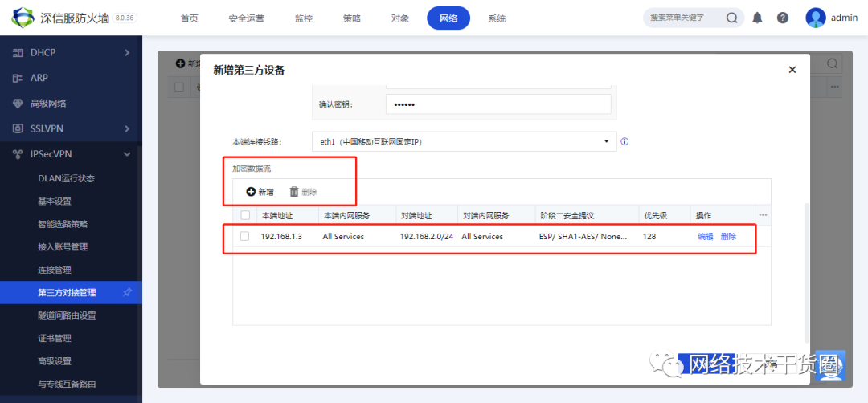
Task: Open 高级设置 in sidebar
Action: (55, 361)
